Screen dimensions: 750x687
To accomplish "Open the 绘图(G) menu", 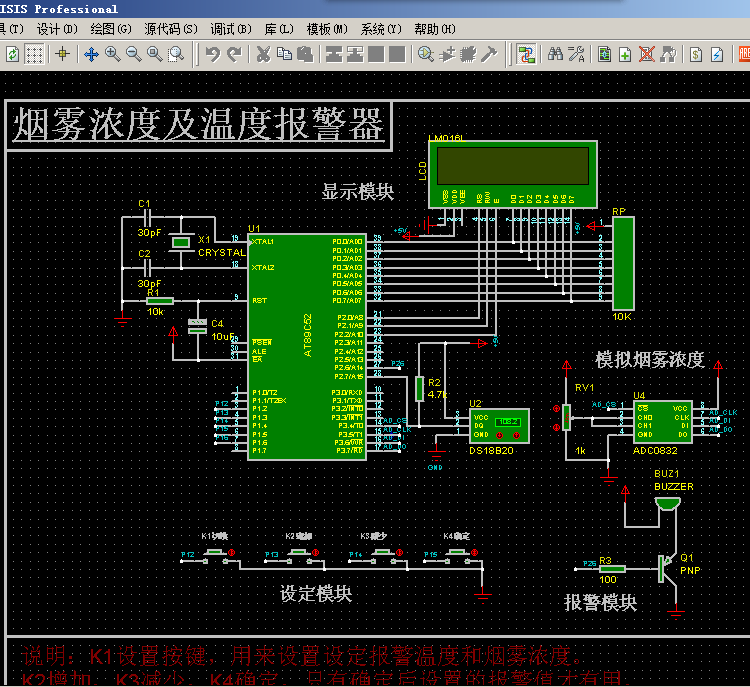I will point(111,29).
